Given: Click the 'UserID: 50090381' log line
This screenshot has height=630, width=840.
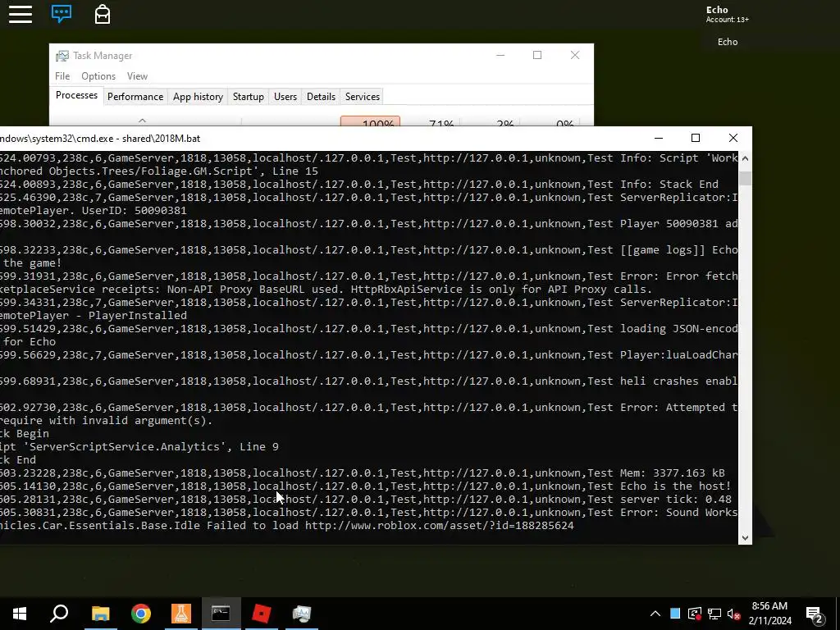Looking at the screenshot, I should [94, 211].
